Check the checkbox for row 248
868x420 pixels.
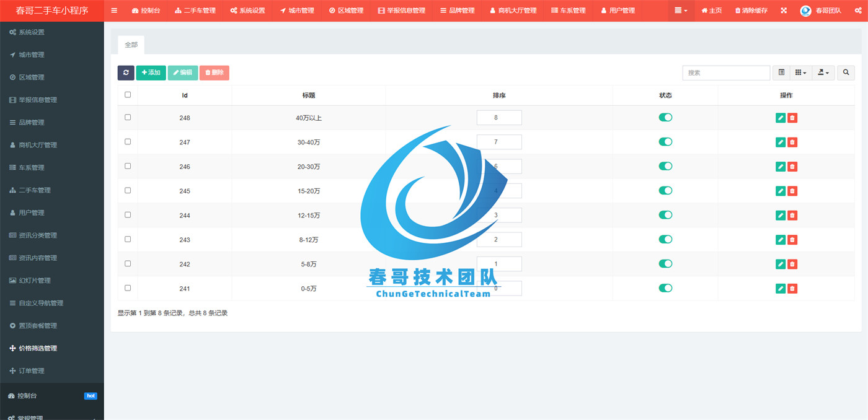point(128,117)
